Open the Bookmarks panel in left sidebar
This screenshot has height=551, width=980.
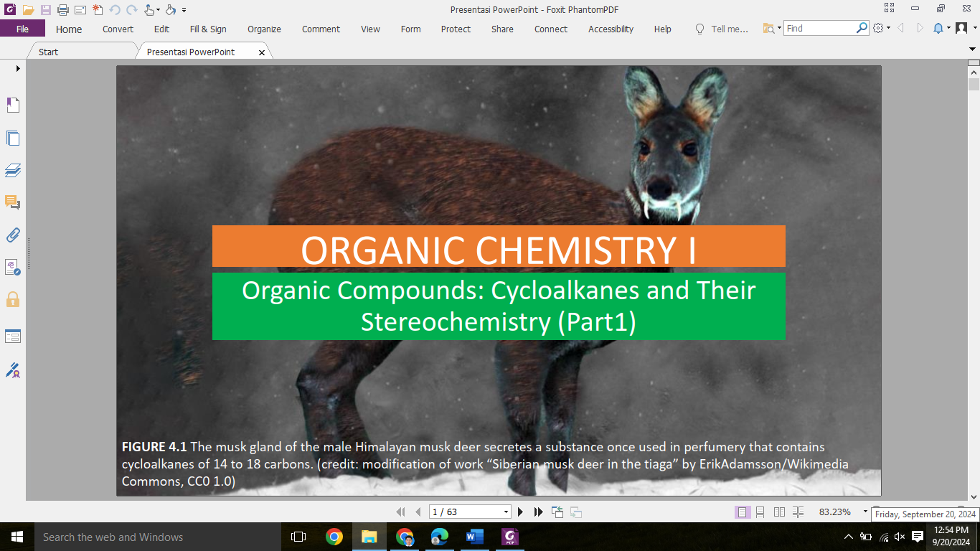point(13,105)
